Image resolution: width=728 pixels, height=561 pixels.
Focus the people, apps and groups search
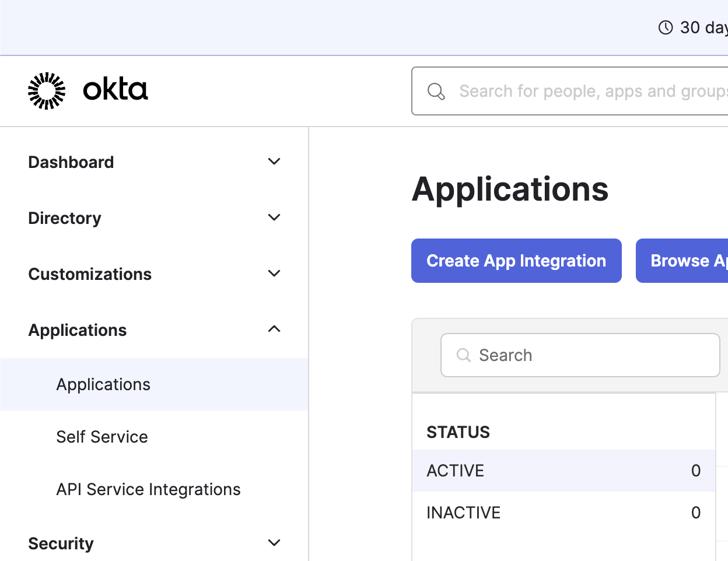pos(589,91)
